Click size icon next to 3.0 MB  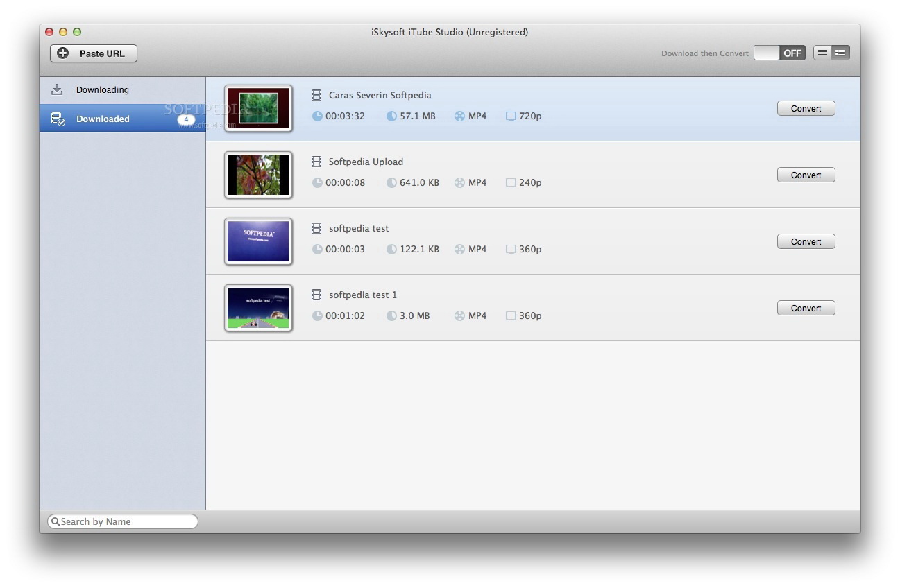391,315
